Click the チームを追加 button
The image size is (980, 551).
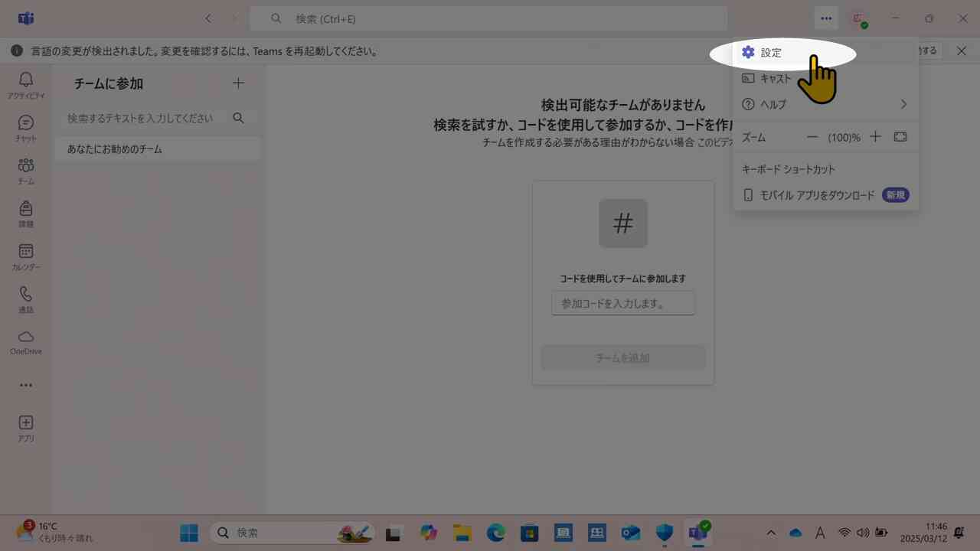click(x=622, y=357)
